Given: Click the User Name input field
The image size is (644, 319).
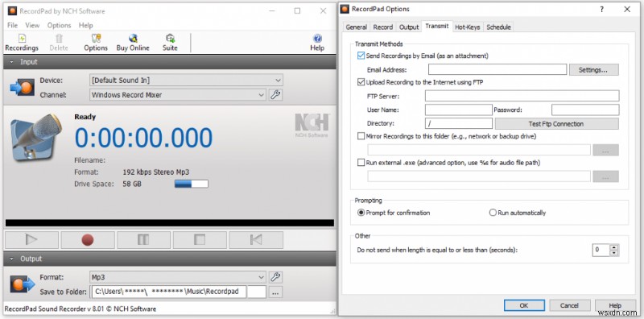Looking at the screenshot, I should (458, 110).
